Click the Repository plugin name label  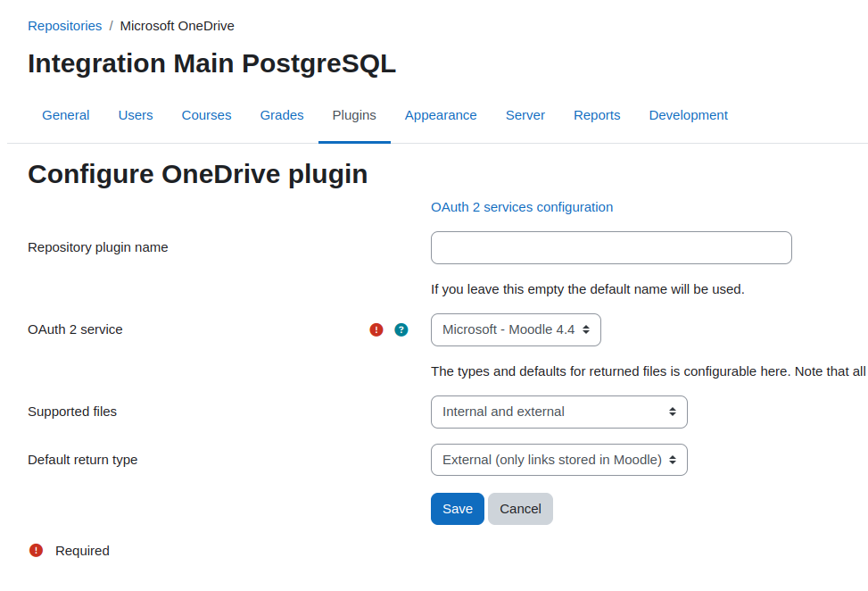pos(98,247)
